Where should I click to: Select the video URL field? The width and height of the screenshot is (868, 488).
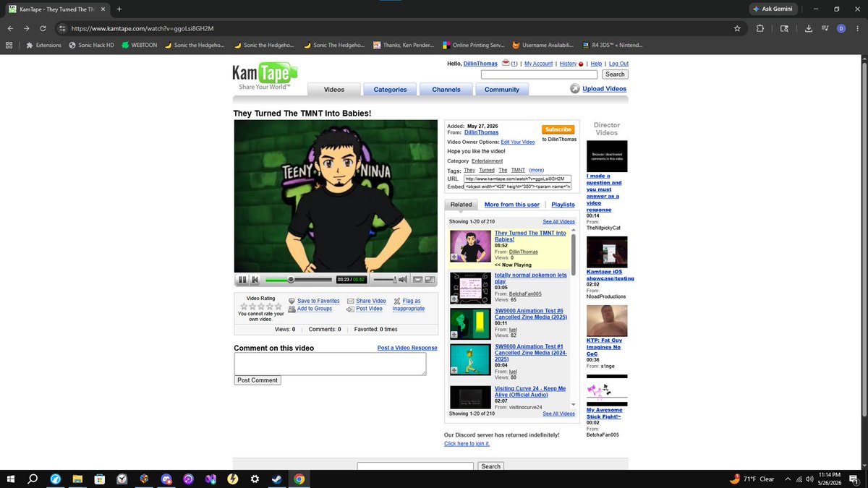[x=517, y=179]
